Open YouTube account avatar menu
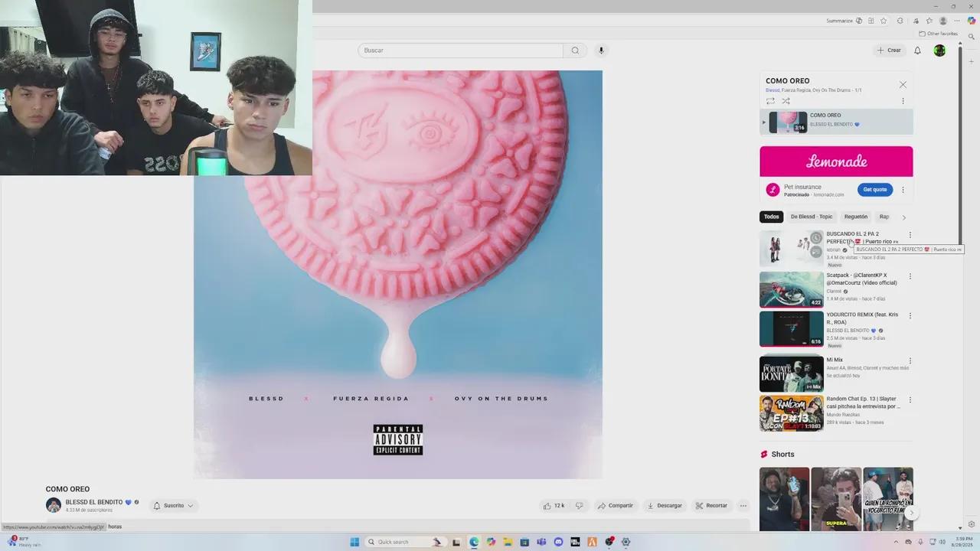The width and height of the screenshot is (980, 551). tap(939, 51)
